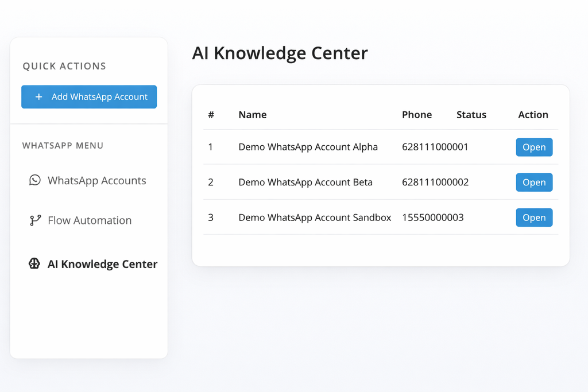The height and width of the screenshot is (392, 588).
Task: Click the Name column header
Action: tap(253, 114)
